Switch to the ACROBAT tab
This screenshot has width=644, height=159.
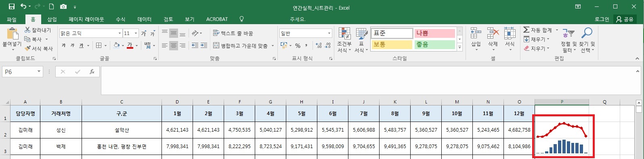tap(217, 19)
